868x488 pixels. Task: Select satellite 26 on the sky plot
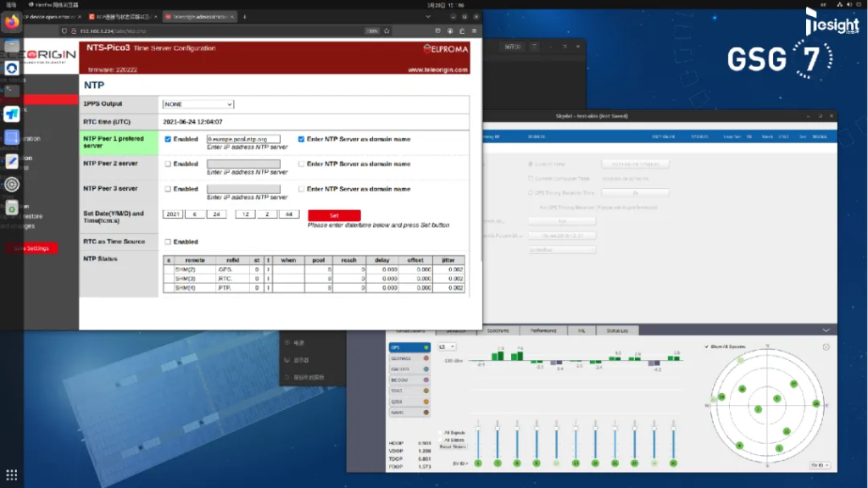[816, 404]
